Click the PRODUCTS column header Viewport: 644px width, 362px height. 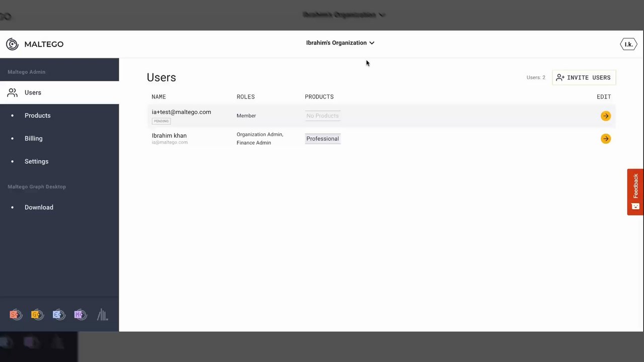[x=319, y=97]
